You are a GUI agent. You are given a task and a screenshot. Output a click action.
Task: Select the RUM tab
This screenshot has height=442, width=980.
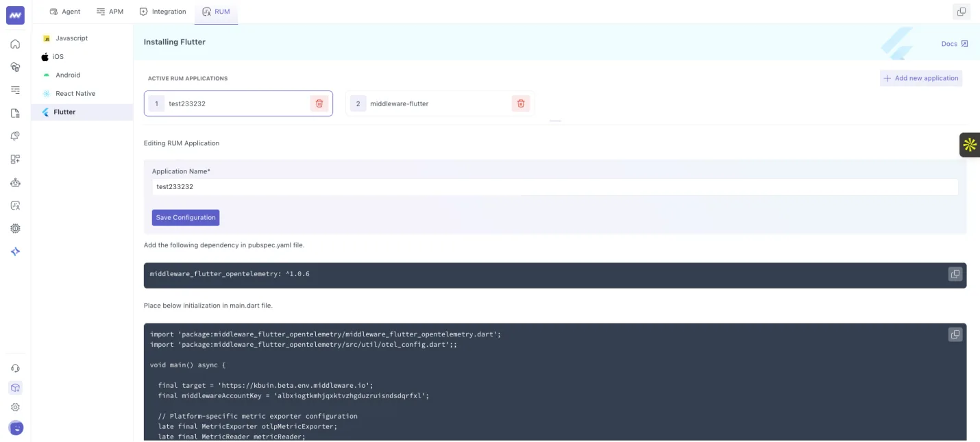tap(216, 12)
